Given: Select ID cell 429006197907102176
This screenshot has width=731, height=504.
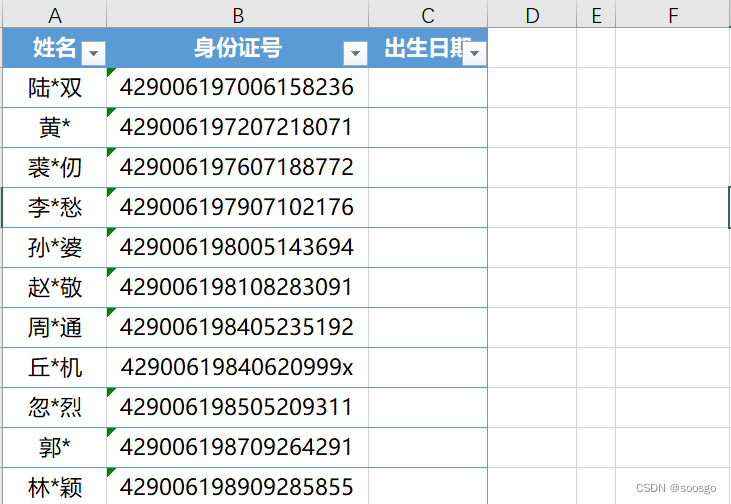Looking at the screenshot, I should tap(238, 207).
